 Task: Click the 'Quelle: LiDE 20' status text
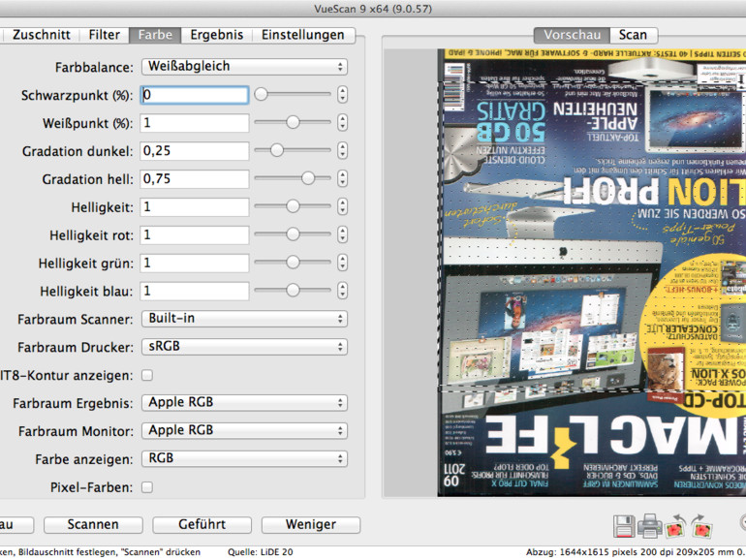tap(261, 552)
